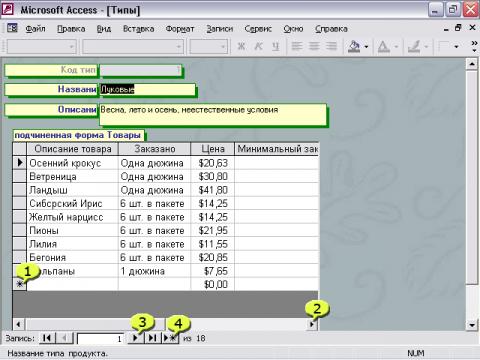The image size is (480, 360).
Task: Click the Bold (Ж) formatting icon
Action: click(241, 46)
